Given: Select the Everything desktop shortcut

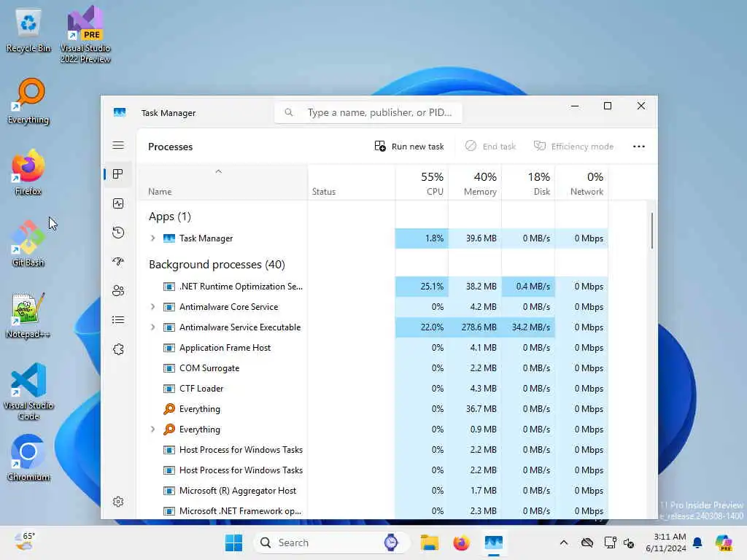Looking at the screenshot, I should click(28, 101).
